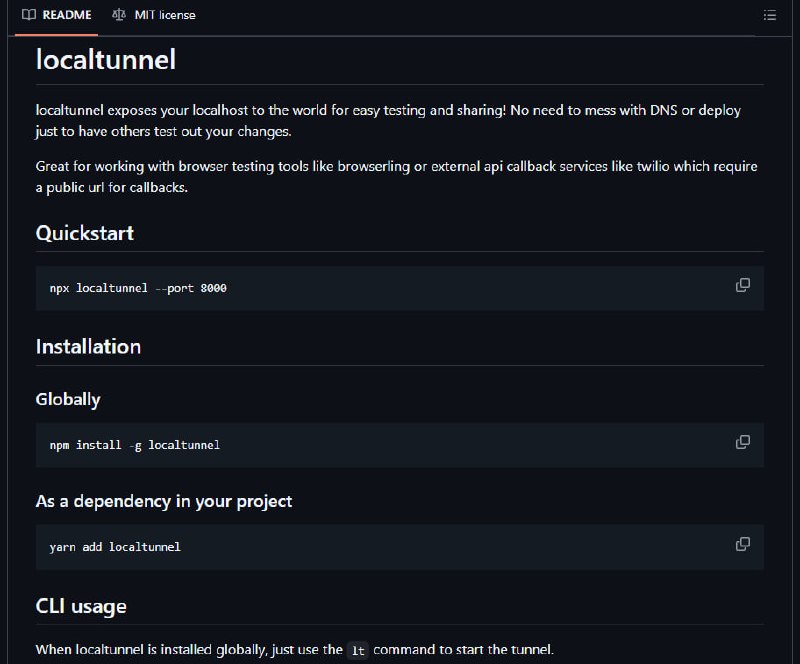Viewport: 800px width, 664px height.
Task: Click the localtunnel main heading
Action: [x=106, y=60]
